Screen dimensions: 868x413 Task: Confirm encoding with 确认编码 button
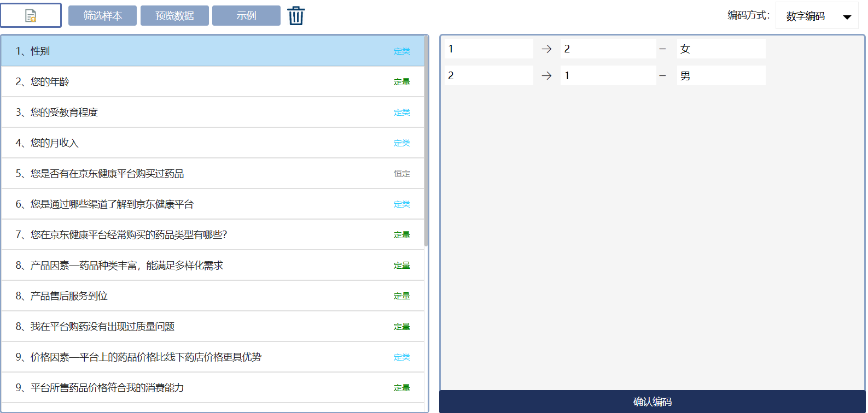(x=652, y=402)
